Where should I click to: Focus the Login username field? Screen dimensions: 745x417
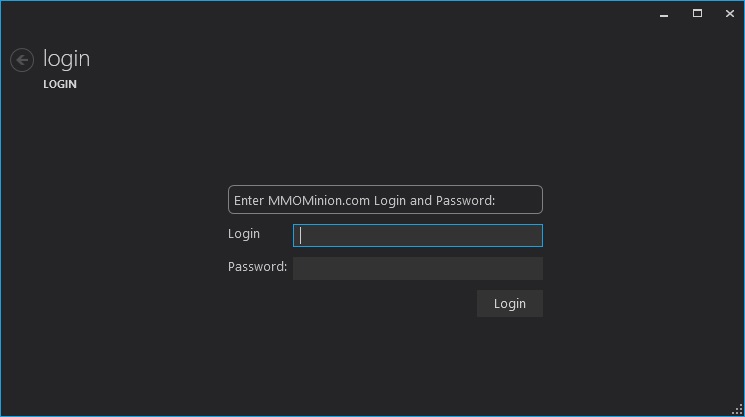pyautogui.click(x=417, y=235)
